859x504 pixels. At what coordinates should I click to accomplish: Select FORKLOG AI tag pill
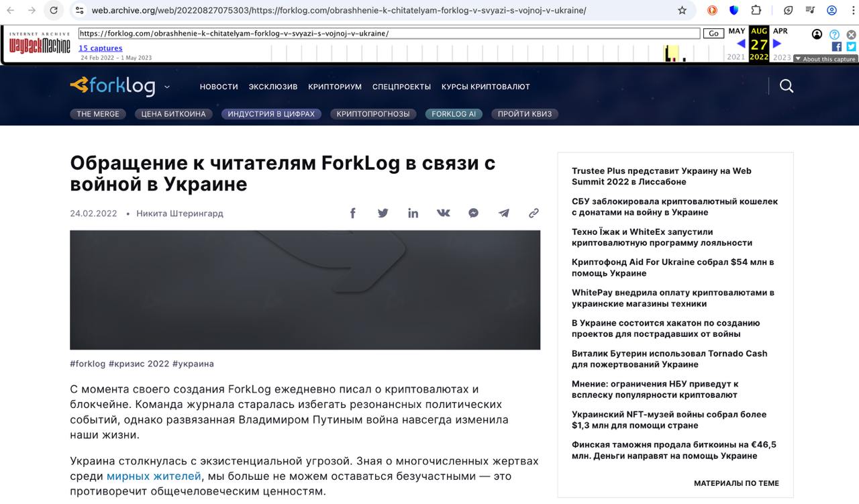(x=454, y=114)
